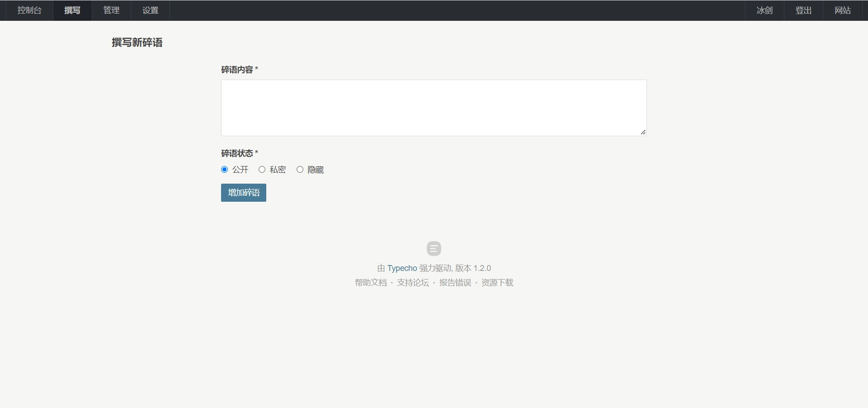The width and height of the screenshot is (868, 408).
Task: Click the 碎语内容 field label
Action: pos(239,70)
